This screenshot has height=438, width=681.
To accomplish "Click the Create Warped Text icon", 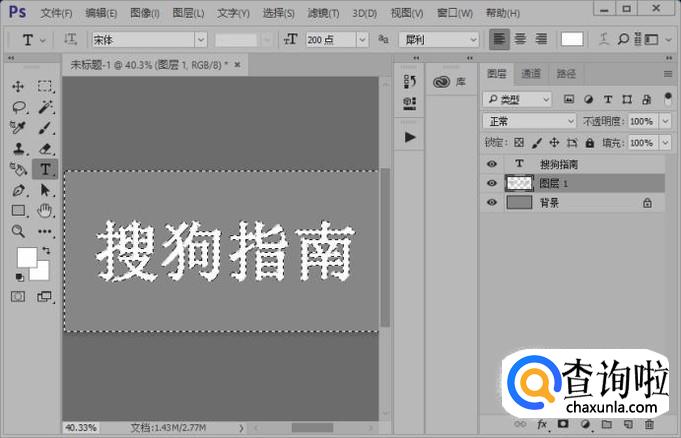I will [x=604, y=40].
